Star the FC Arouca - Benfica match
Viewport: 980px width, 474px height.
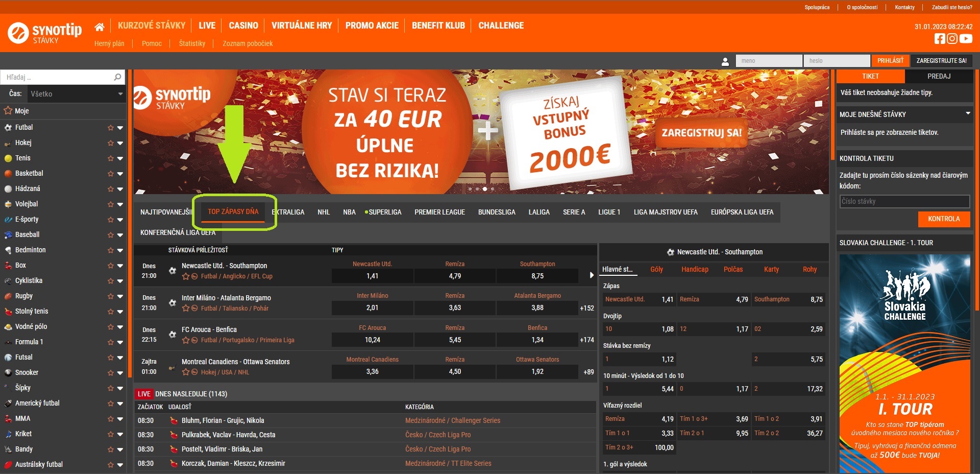(x=186, y=340)
